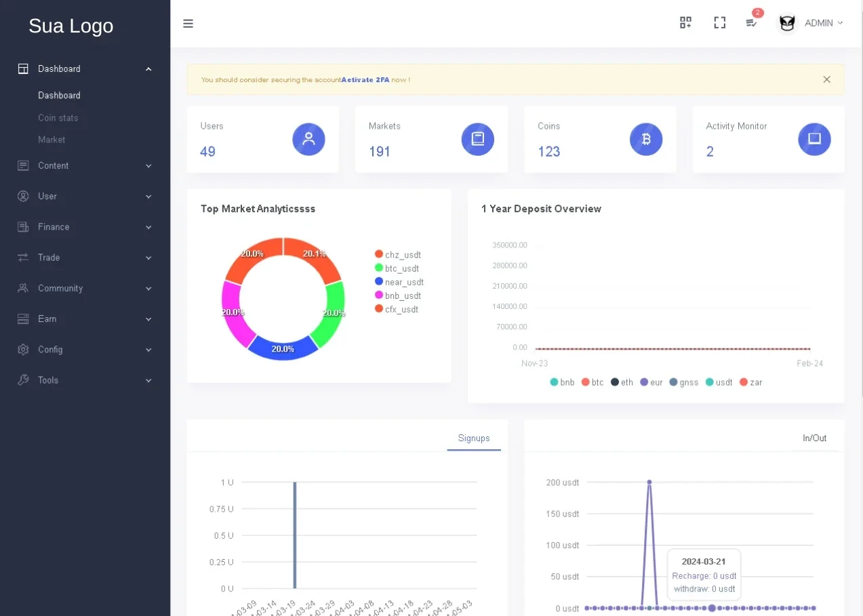The image size is (863, 616).
Task: Click the Users card person icon
Action: pyautogui.click(x=308, y=139)
